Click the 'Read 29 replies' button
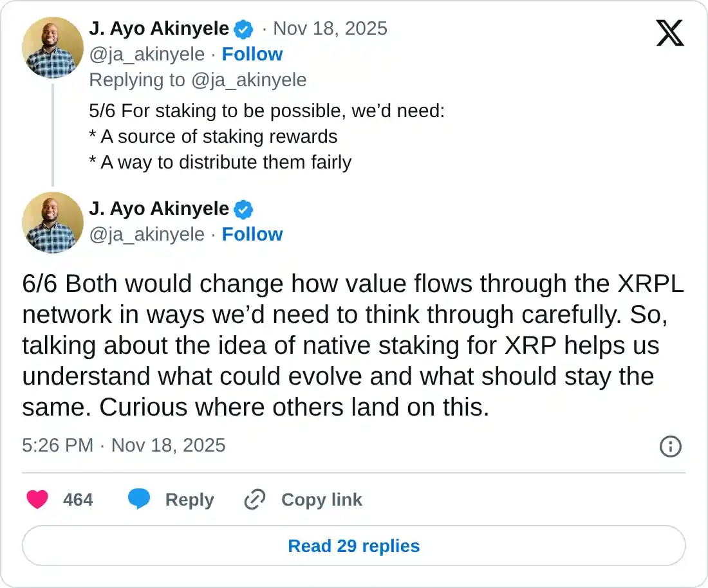The height and width of the screenshot is (588, 708). (x=353, y=546)
